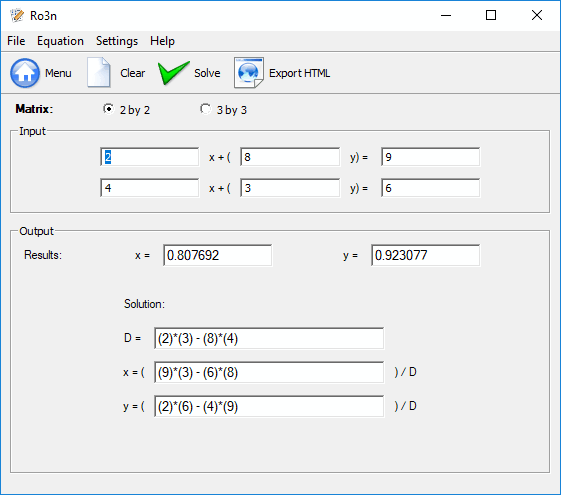Open the Help menu
This screenshot has width=561, height=495.
(x=162, y=41)
